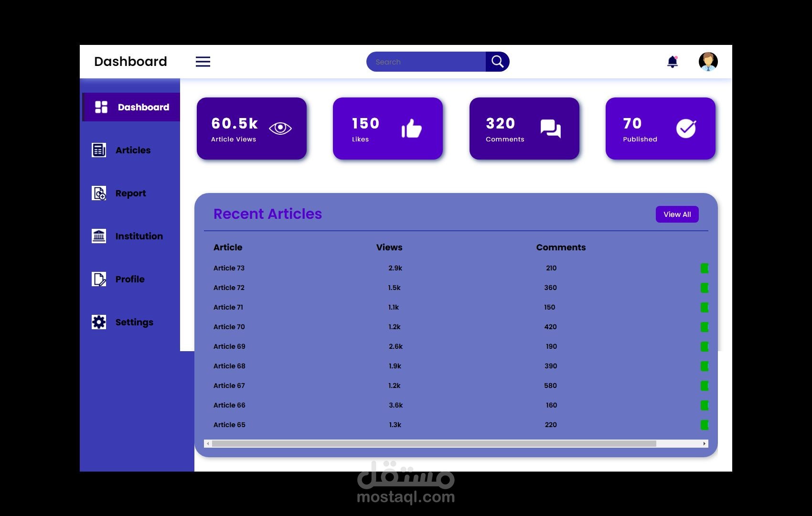The height and width of the screenshot is (516, 812).
Task: Click the Settings gear icon
Action: [99, 322]
